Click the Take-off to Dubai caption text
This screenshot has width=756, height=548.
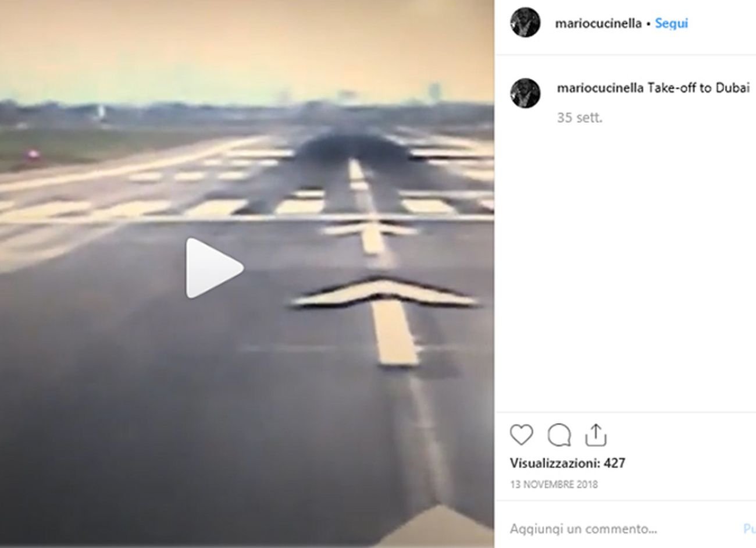tap(698, 88)
